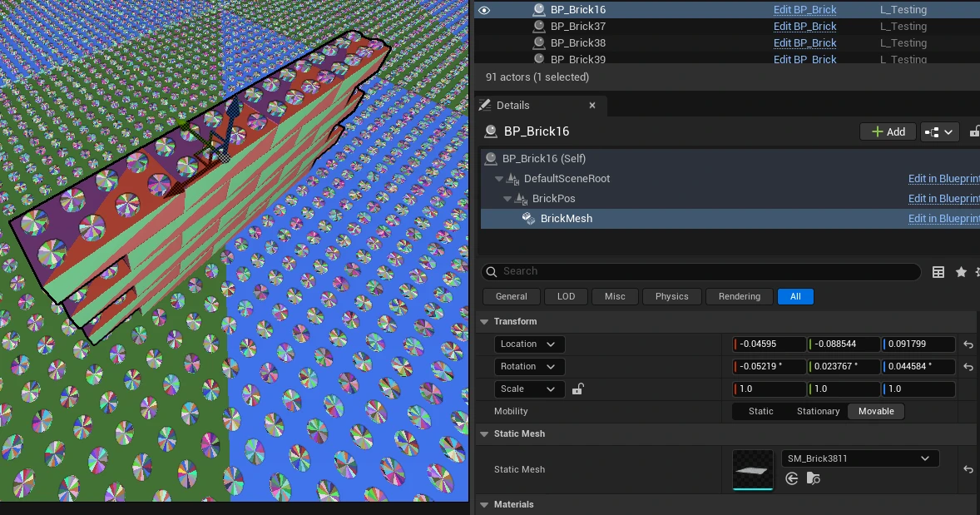
Task: Select the Rendering filter tab
Action: [740, 296]
